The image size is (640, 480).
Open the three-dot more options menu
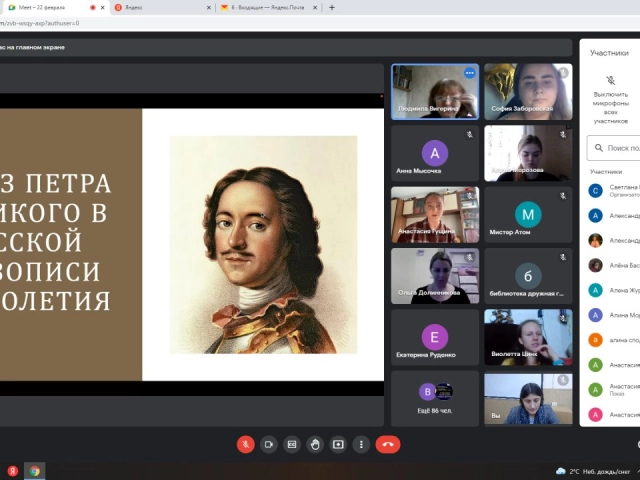tap(361, 444)
